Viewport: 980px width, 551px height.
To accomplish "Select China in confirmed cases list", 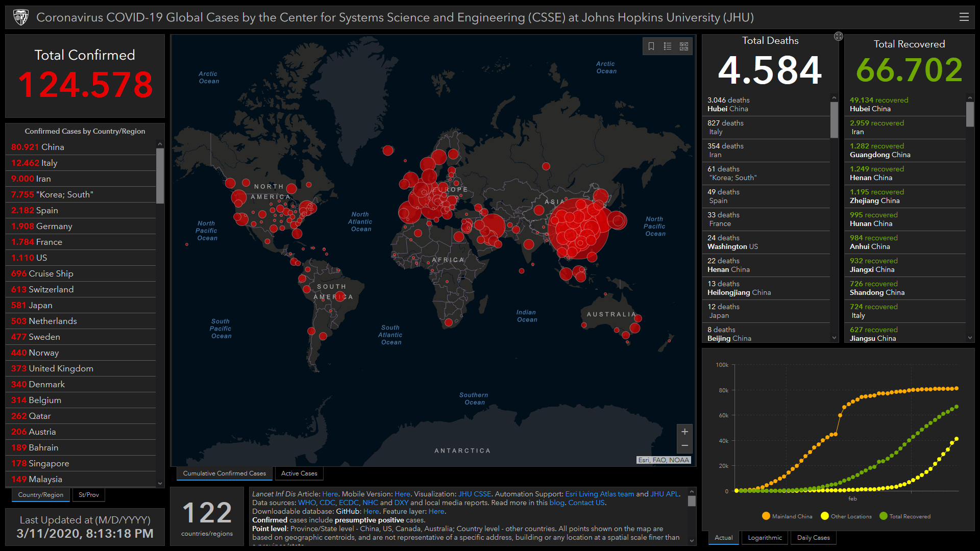I will 81,147.
